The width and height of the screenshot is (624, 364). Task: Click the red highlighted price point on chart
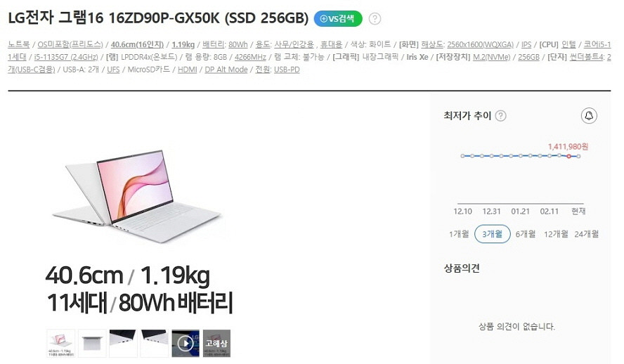click(x=568, y=156)
